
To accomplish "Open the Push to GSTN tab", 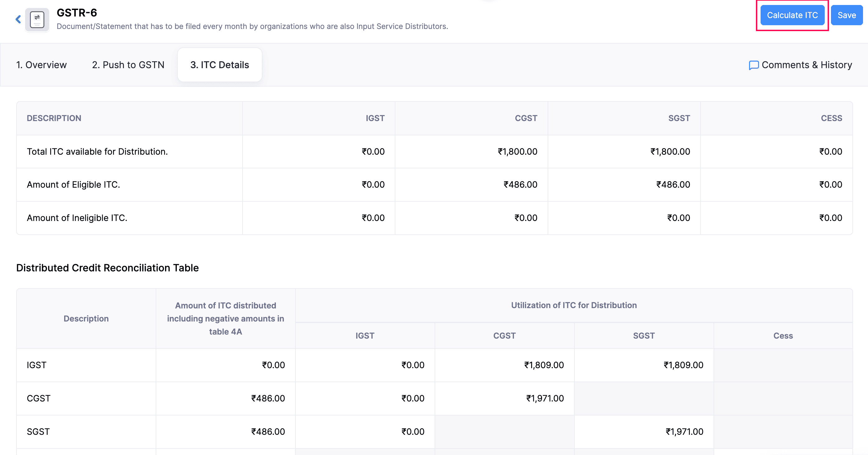I will tap(128, 65).
